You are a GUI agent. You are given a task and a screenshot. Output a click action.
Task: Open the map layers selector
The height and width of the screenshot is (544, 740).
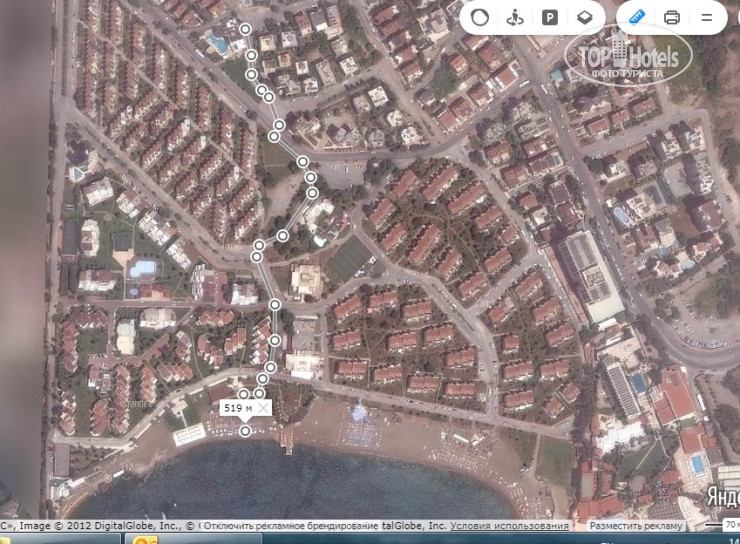coord(584,17)
